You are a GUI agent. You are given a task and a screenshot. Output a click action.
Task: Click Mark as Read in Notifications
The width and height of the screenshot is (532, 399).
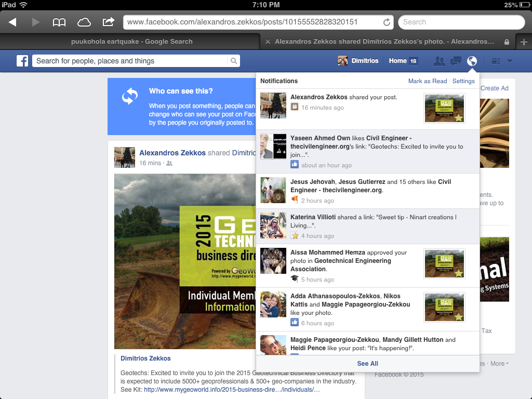tap(428, 81)
